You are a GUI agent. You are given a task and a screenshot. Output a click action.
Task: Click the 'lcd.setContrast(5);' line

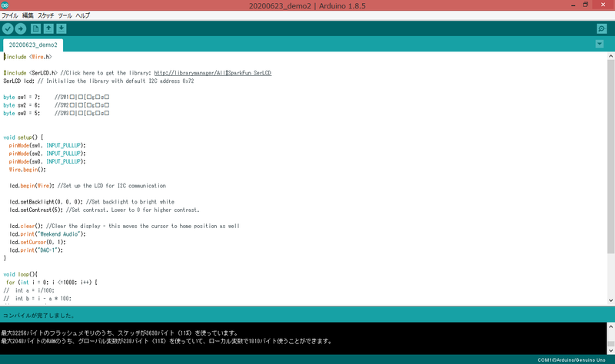(105, 210)
